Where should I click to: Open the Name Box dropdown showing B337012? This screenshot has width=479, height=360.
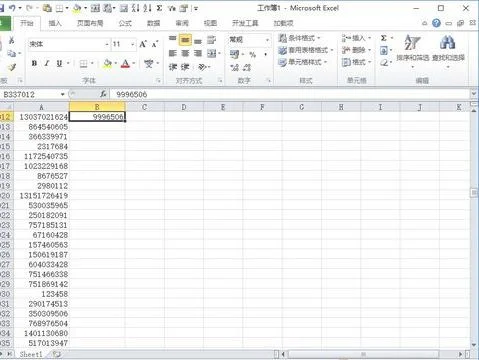pyautogui.click(x=62, y=94)
